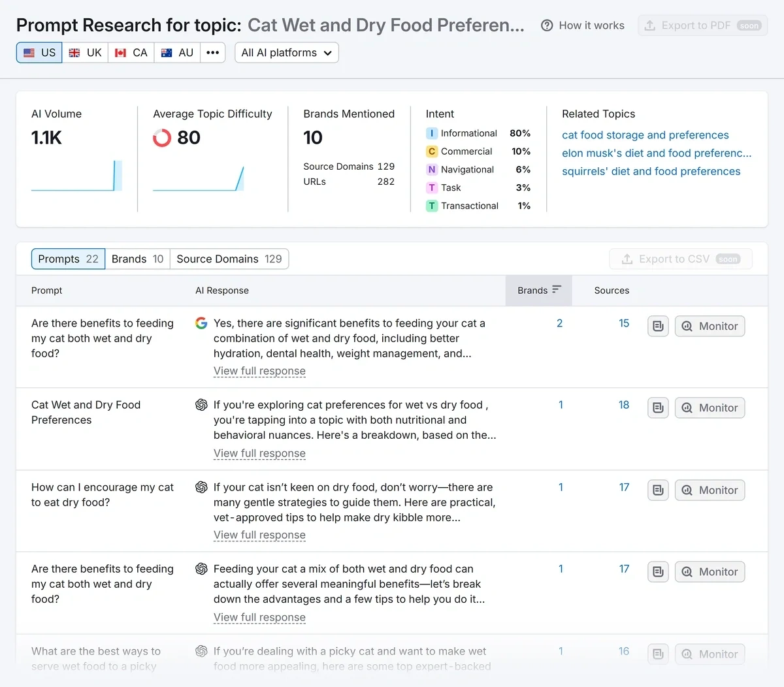Switch to the Brands tab
784x687 pixels.
[x=137, y=259]
